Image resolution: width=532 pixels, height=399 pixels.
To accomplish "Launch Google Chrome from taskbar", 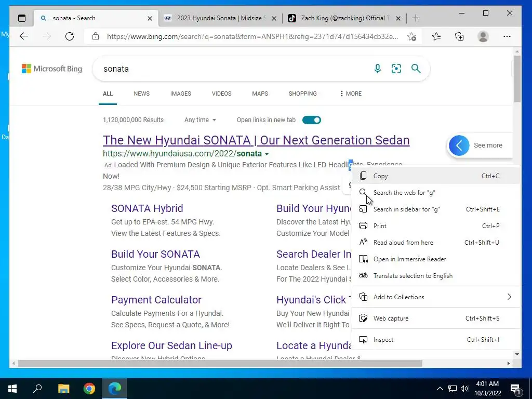I will [89, 389].
